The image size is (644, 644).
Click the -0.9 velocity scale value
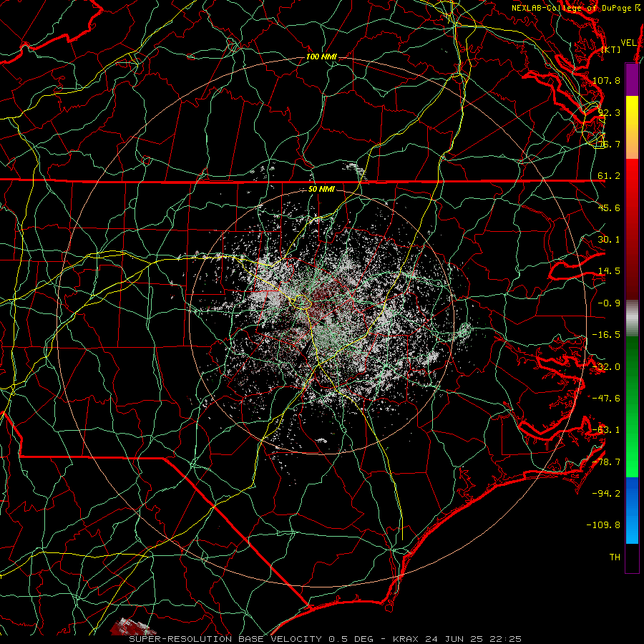coord(609,303)
